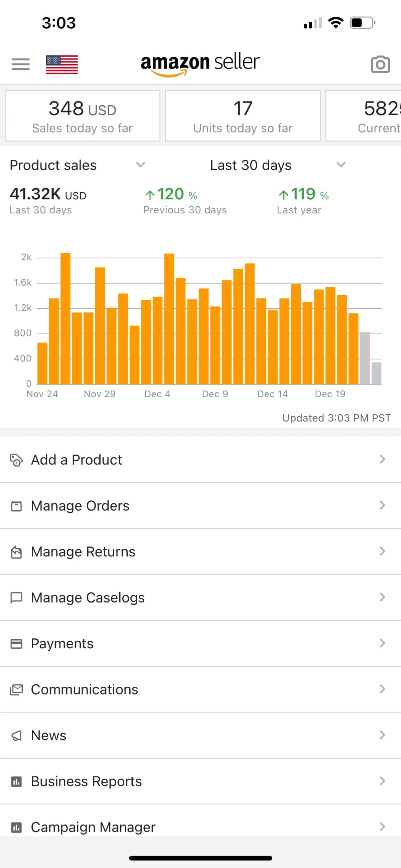Tap the News megaphone icon
This screenshot has height=868, width=401.
(x=16, y=736)
